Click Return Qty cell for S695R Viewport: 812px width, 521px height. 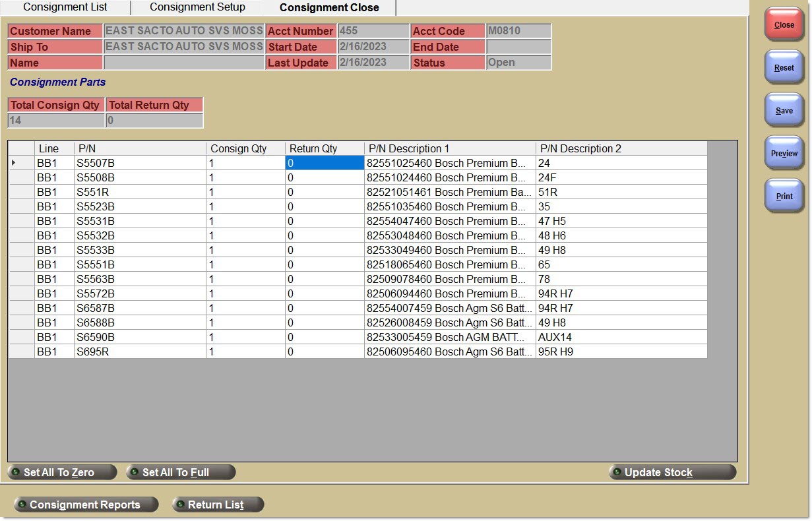pyautogui.click(x=324, y=352)
